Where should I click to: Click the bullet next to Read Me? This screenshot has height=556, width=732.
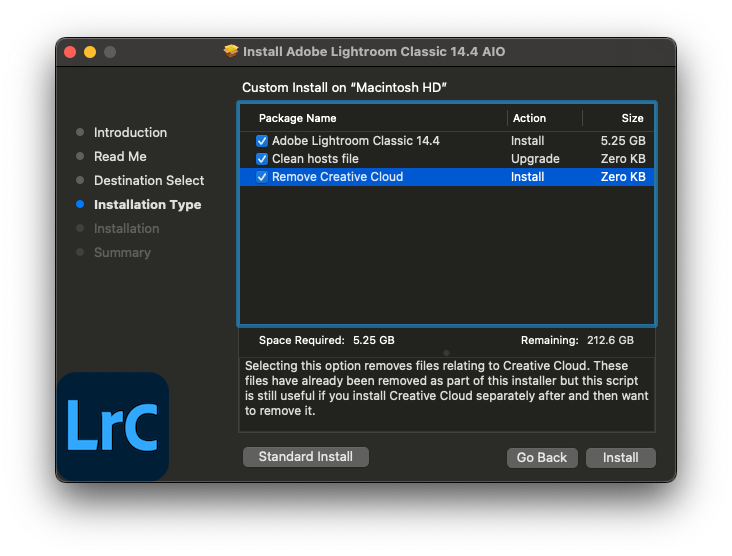[80, 157]
